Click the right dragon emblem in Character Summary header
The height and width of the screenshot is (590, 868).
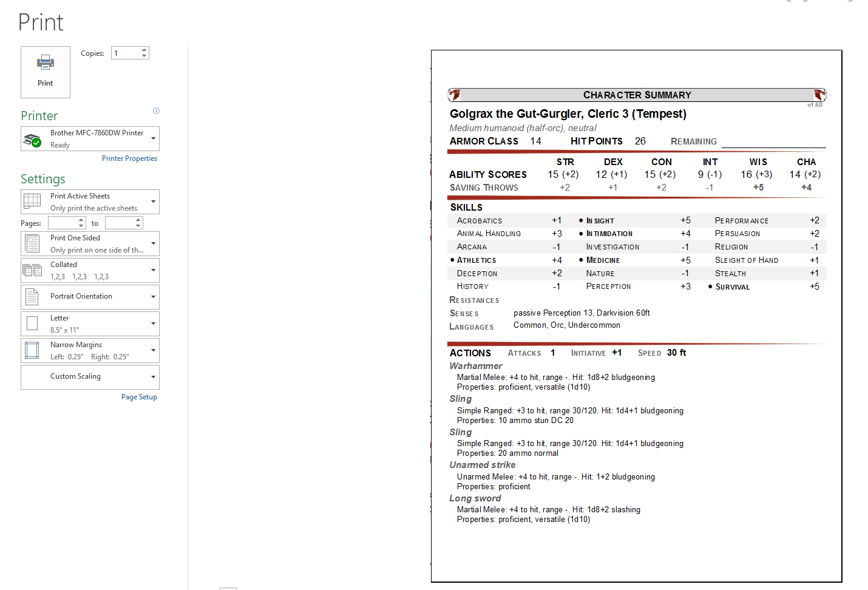click(x=819, y=95)
